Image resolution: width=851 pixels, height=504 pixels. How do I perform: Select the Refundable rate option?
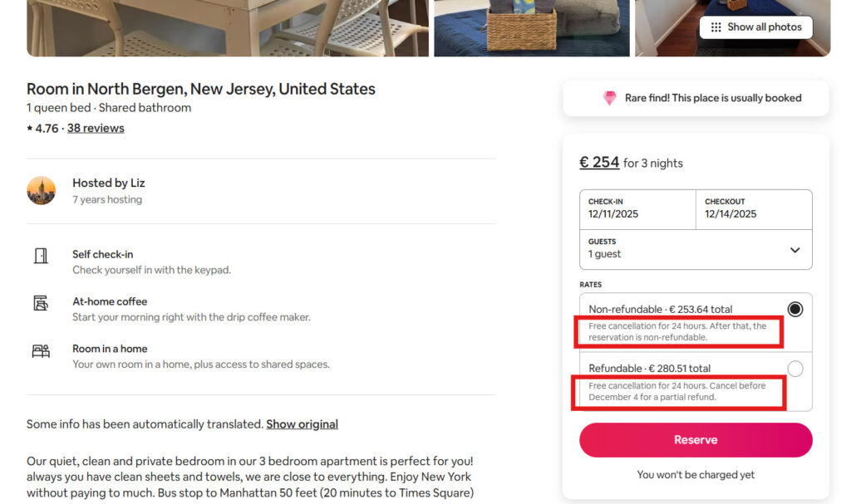[794, 368]
